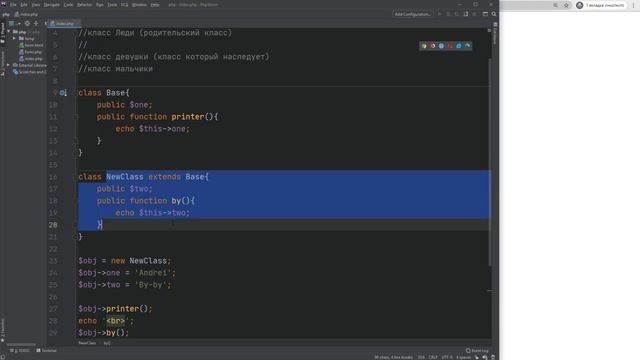
Task: Open the File menu
Action: (13, 4)
